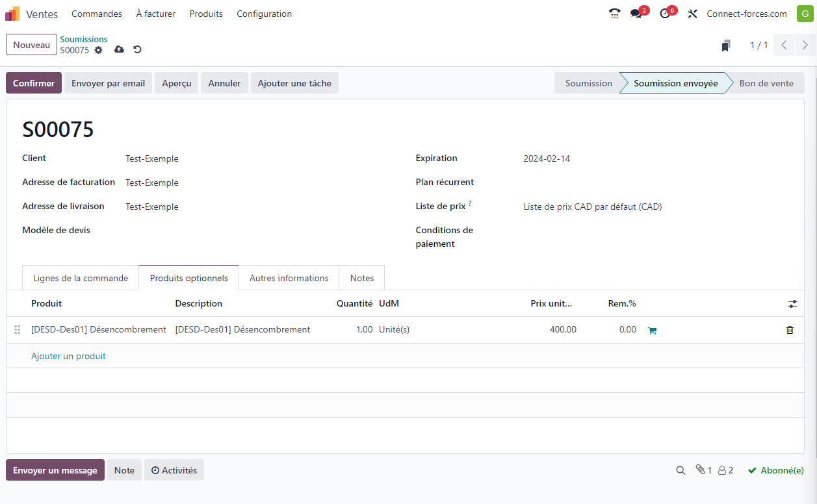
Task: Open the column settings adjust icon
Action: click(792, 303)
